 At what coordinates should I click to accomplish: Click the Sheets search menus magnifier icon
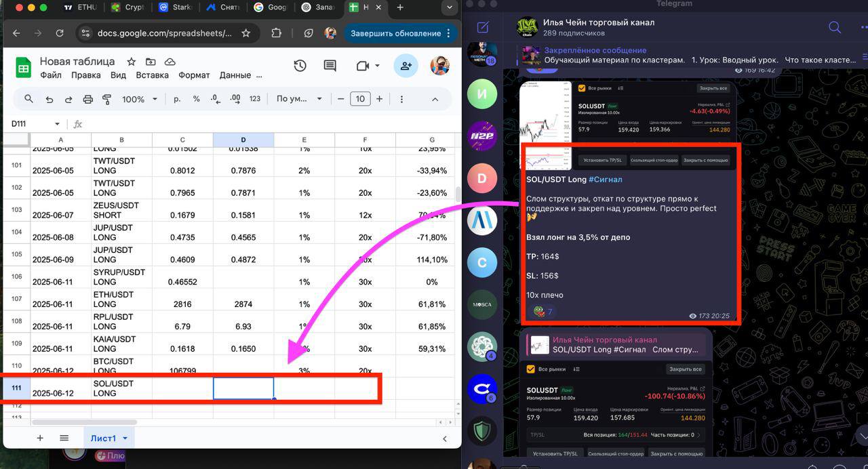[x=28, y=99]
